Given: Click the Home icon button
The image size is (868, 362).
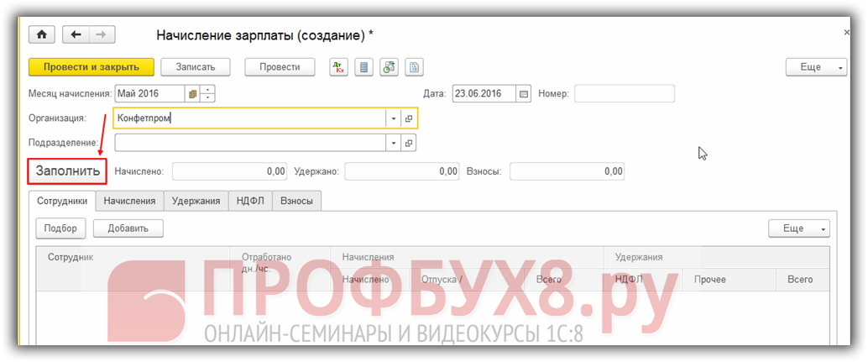Looking at the screenshot, I should (41, 34).
